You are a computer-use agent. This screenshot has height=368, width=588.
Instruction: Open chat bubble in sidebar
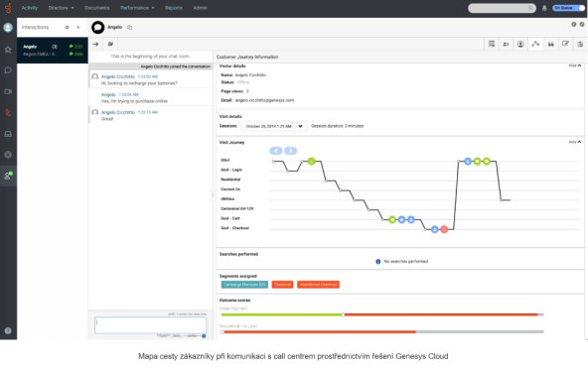(x=8, y=70)
